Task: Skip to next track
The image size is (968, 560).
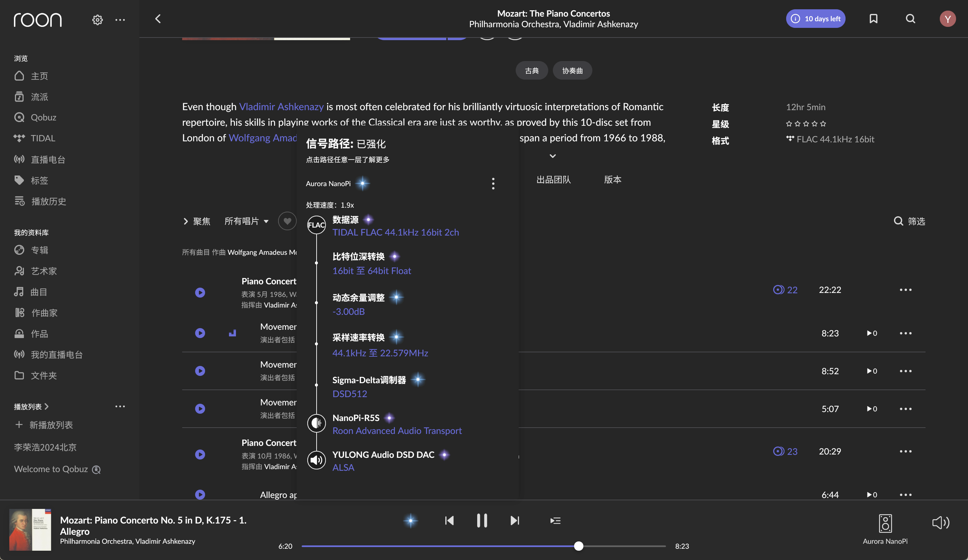Action: point(515,521)
